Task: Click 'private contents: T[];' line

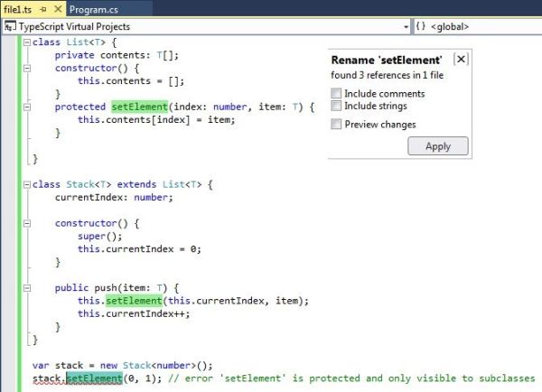Action: [x=117, y=55]
